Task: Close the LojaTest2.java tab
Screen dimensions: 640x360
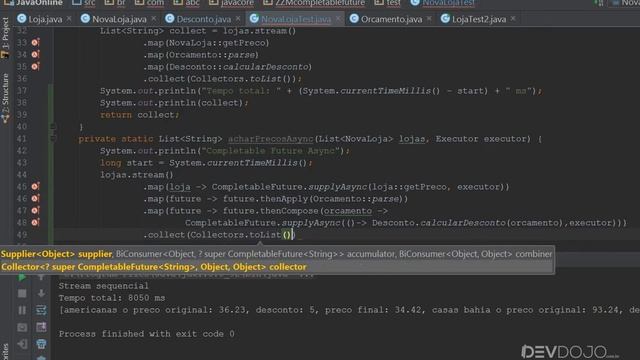Action: pos(513,19)
